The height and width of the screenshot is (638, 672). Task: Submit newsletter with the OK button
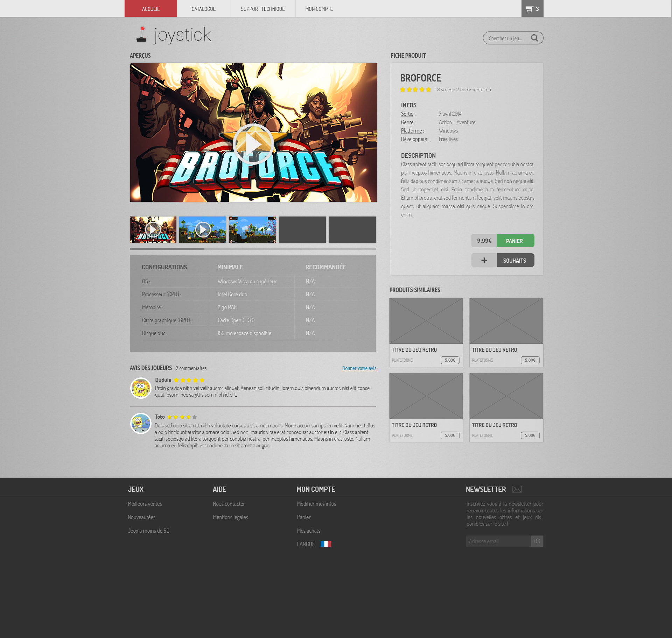[537, 541]
